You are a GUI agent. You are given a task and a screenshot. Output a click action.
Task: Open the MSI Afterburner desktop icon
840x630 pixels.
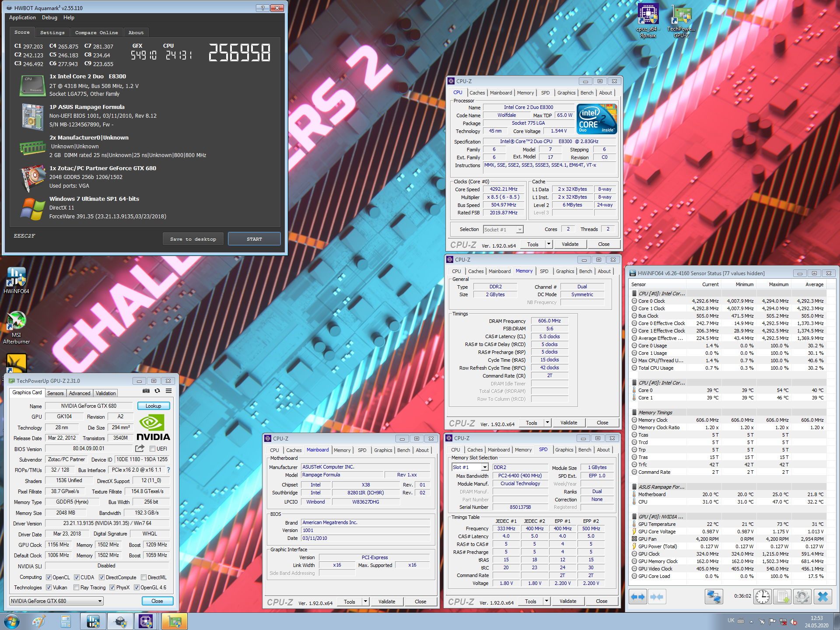point(16,328)
